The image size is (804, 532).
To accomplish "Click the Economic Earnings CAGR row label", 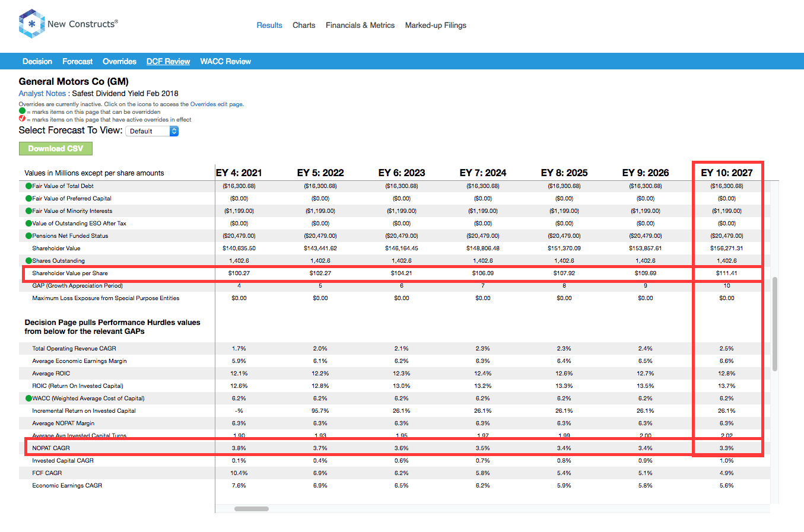I will tap(67, 486).
